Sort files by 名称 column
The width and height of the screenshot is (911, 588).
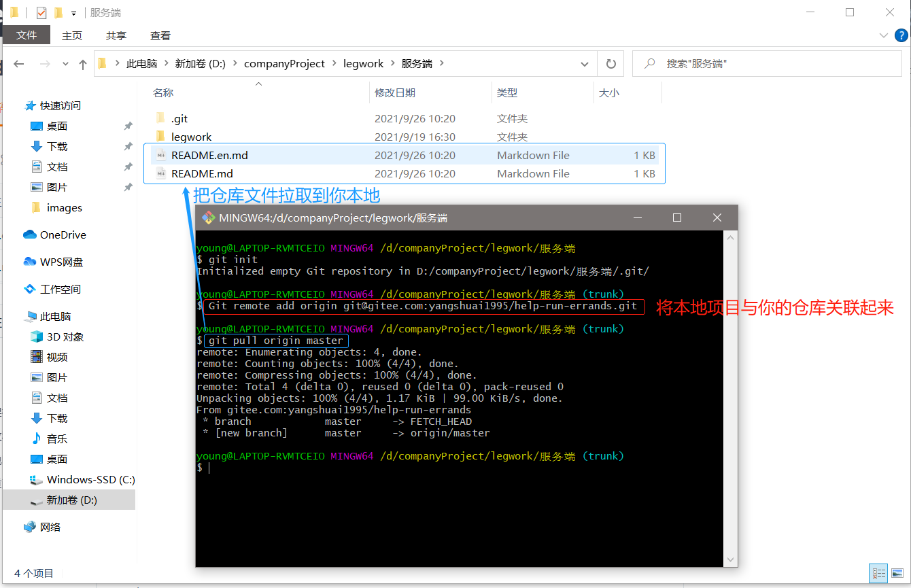163,92
